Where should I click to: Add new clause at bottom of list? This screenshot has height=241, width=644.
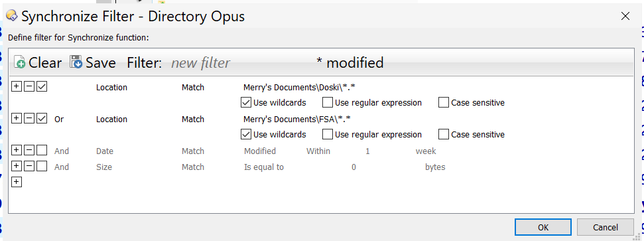coord(16,182)
